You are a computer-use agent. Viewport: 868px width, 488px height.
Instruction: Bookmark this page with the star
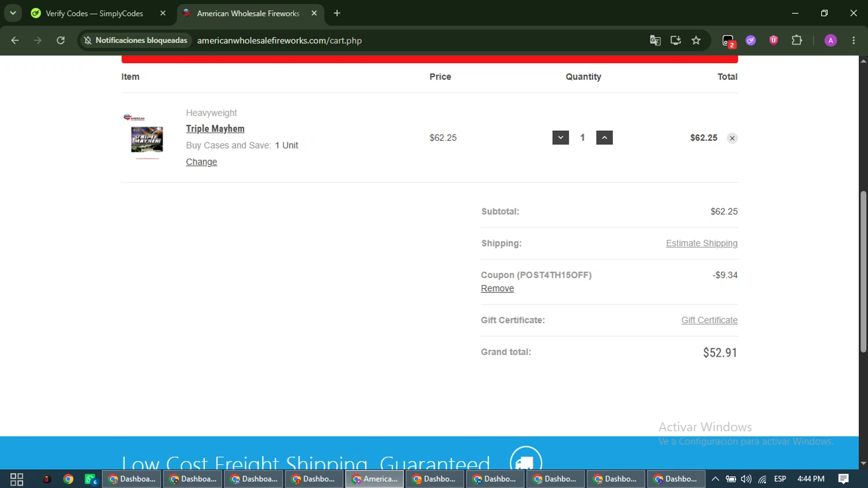(x=696, y=41)
